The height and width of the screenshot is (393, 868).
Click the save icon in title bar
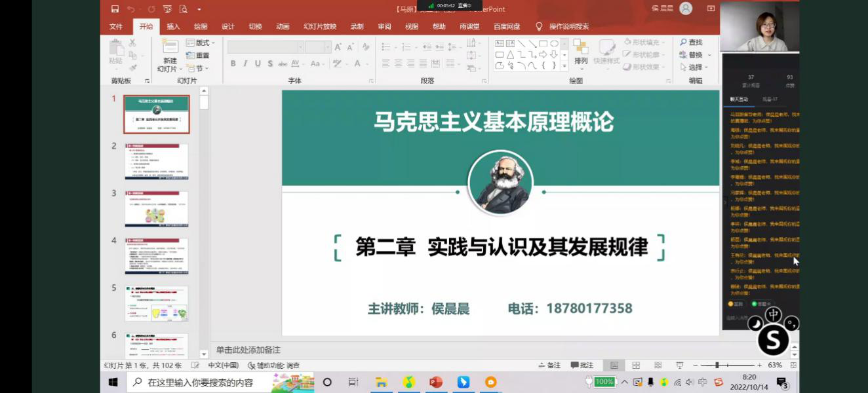(x=115, y=9)
